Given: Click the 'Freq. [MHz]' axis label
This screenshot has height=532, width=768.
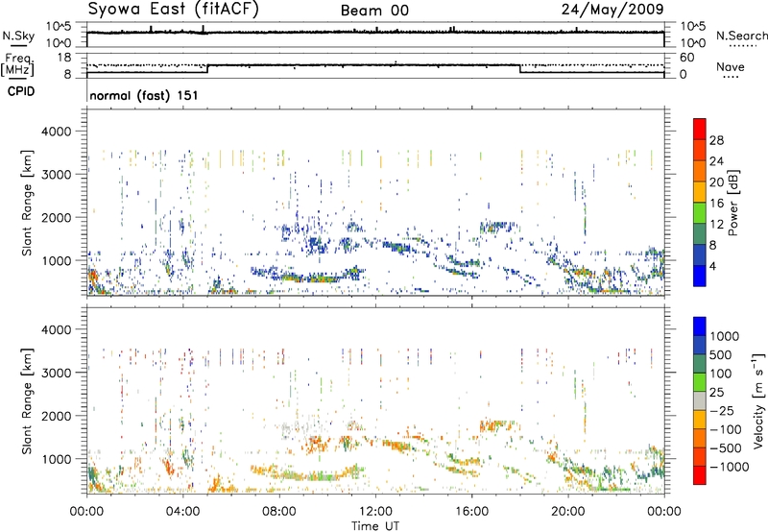Looking at the screenshot, I should pyautogui.click(x=17, y=64).
